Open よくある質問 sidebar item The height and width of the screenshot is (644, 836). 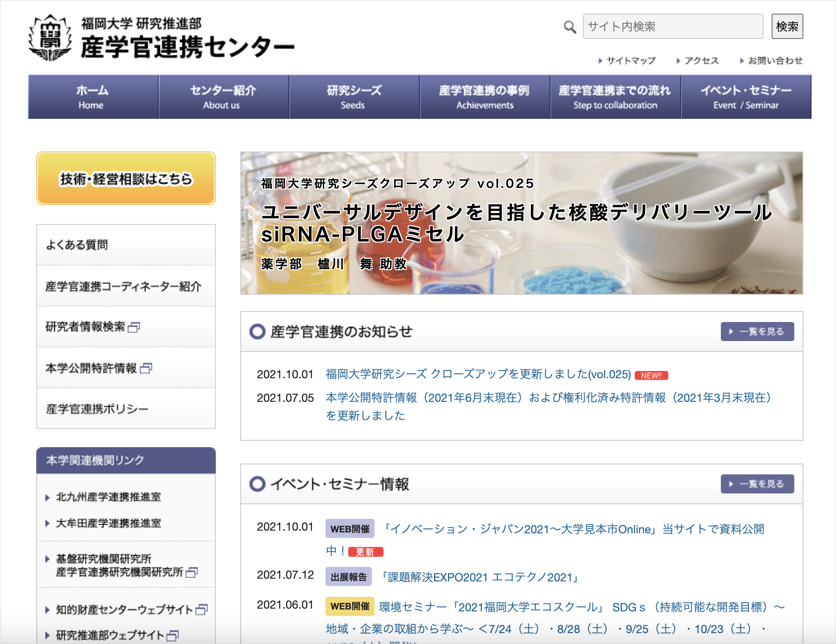(126, 245)
